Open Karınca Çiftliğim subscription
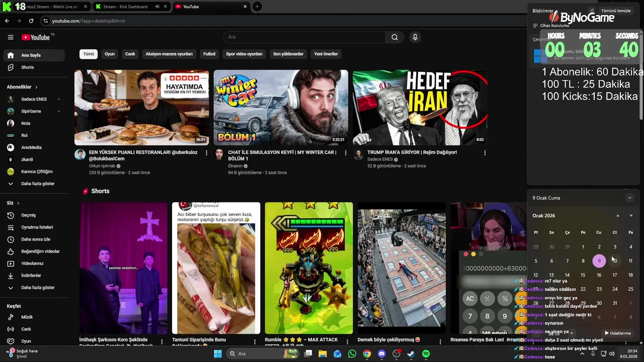 pyautogui.click(x=34, y=171)
